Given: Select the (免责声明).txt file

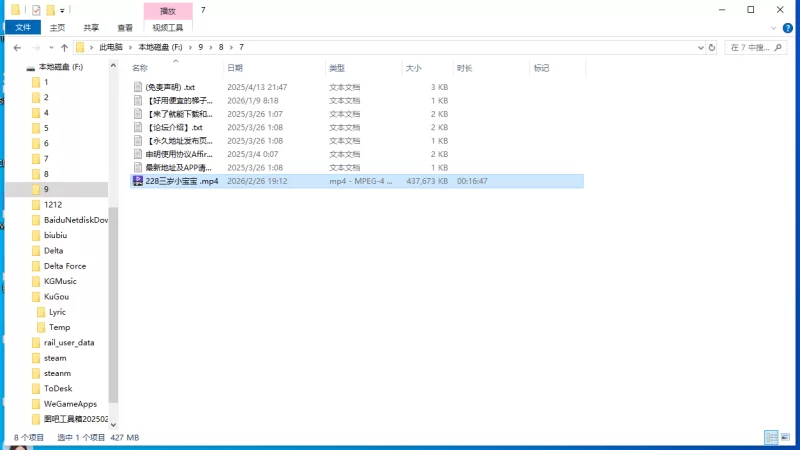Looking at the screenshot, I should click(170, 87).
